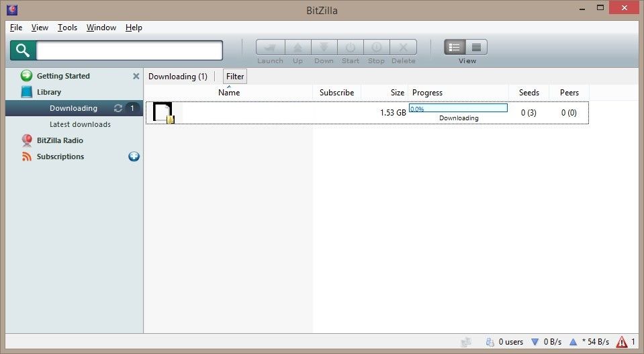The image size is (644, 354).
Task: Click the blue Library icon
Action: tap(27, 92)
